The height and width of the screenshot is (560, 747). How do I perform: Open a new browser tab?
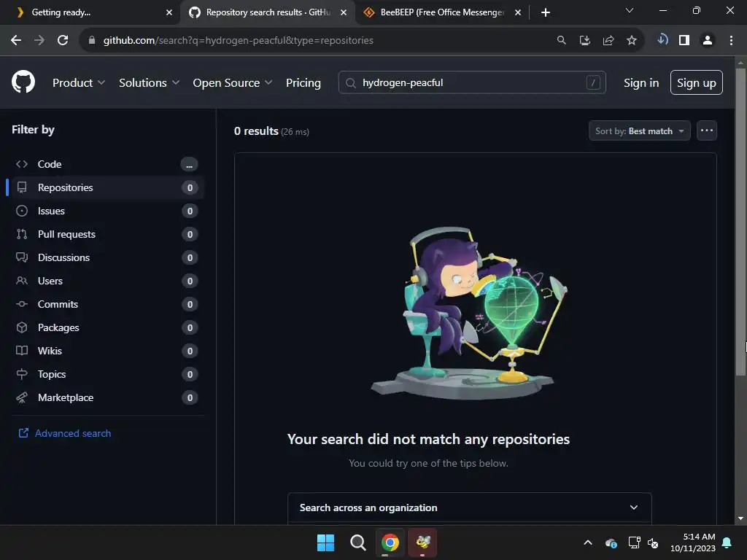pos(546,12)
